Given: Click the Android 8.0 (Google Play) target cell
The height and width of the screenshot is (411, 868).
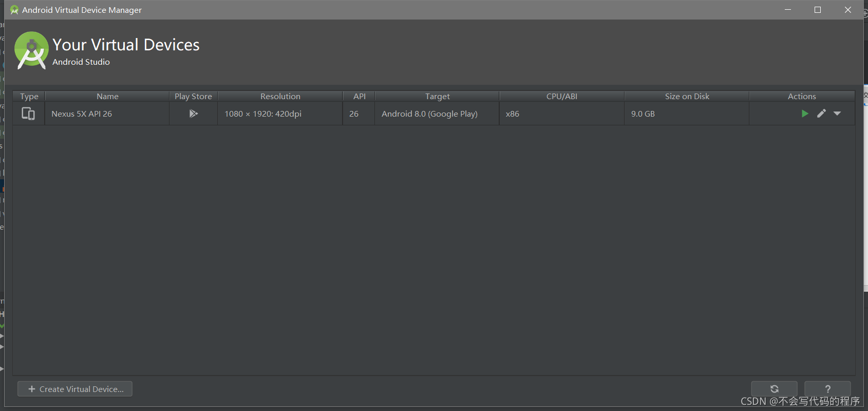Looking at the screenshot, I should click(x=437, y=114).
